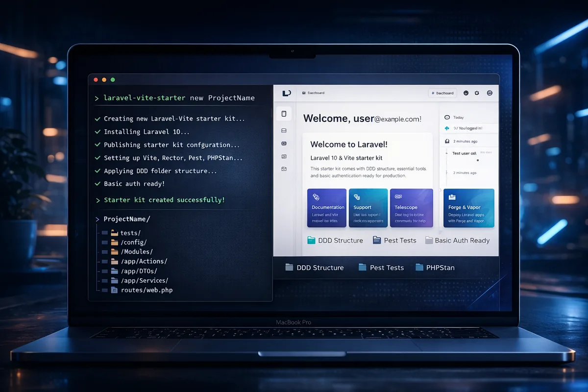Click the checkmark beside 'Basic auth ready!'
The image size is (588, 392).
click(x=98, y=184)
